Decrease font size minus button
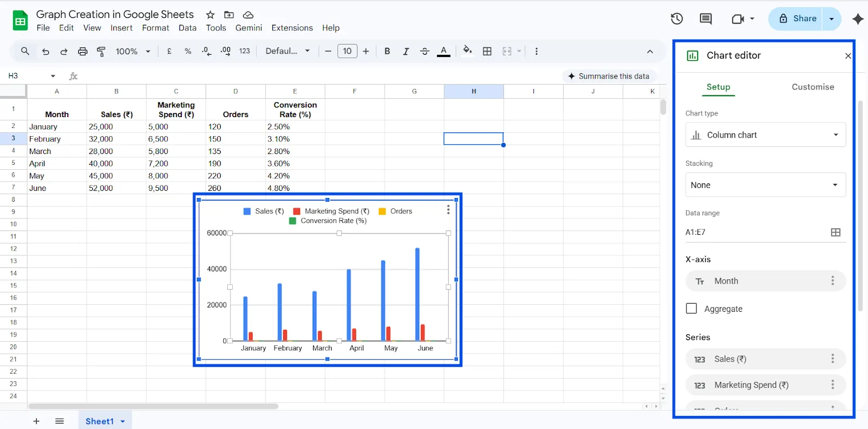This screenshot has height=429, width=868. (x=328, y=51)
